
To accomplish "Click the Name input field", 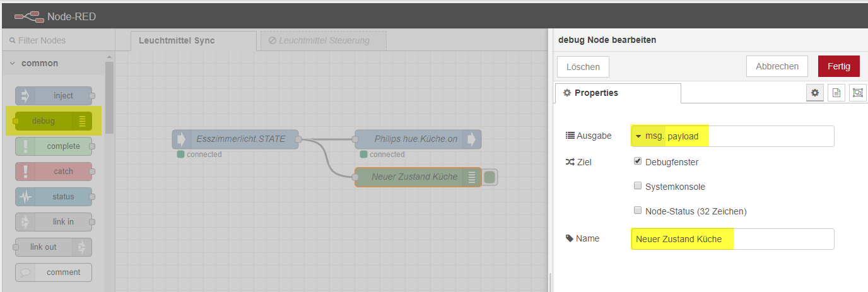I will [x=732, y=239].
